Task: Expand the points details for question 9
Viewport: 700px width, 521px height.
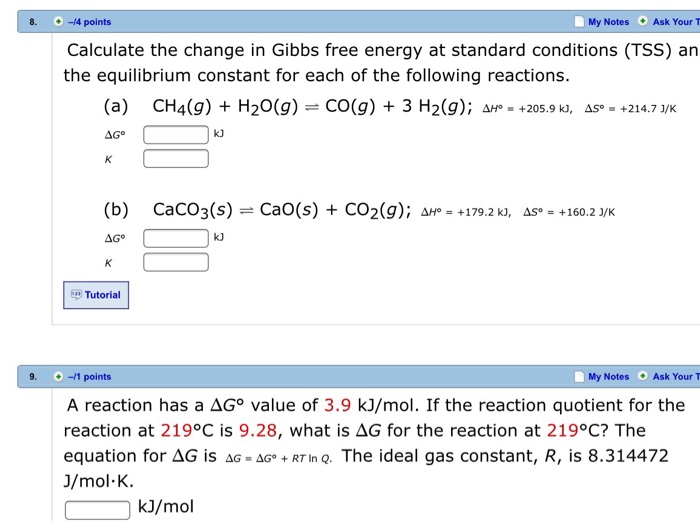Action: (59, 377)
